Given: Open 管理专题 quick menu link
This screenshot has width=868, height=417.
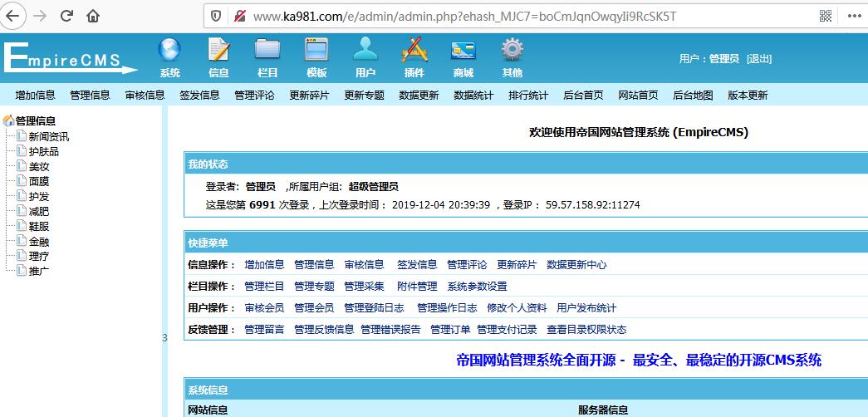Looking at the screenshot, I should point(315,287).
